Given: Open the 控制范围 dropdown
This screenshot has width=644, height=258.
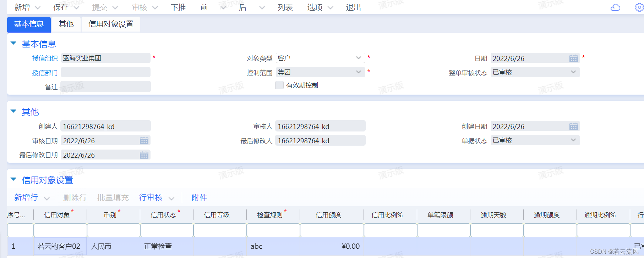Looking at the screenshot, I should click(x=358, y=72).
